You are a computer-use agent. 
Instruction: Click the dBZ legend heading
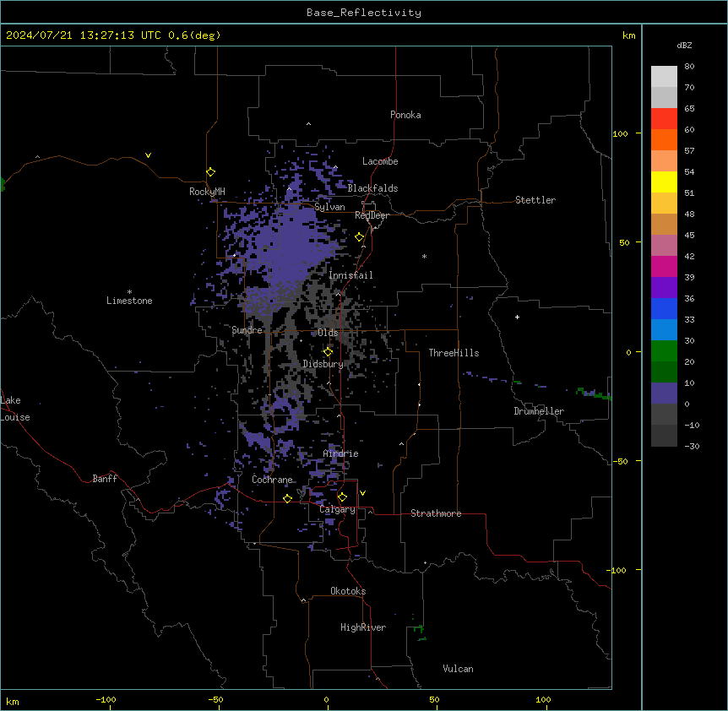(x=684, y=45)
